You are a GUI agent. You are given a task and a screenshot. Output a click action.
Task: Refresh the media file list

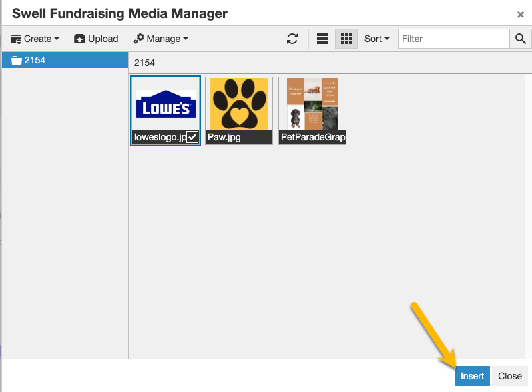(x=292, y=39)
